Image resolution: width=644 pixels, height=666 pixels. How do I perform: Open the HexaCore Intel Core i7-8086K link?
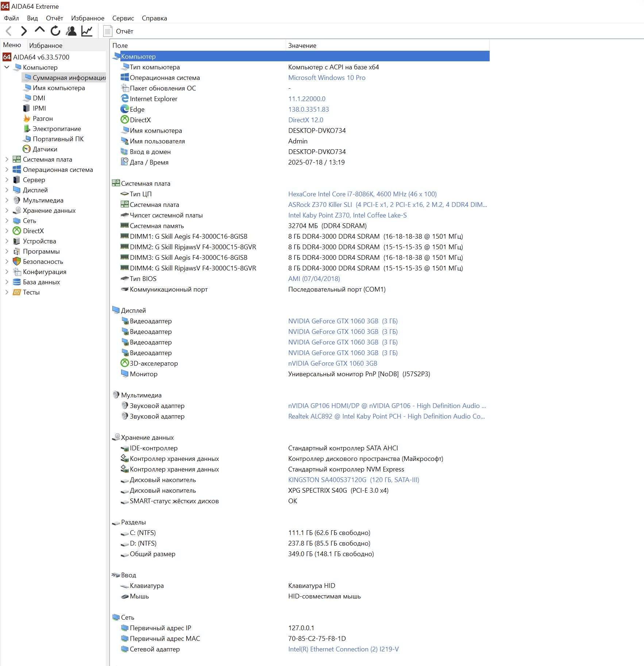(x=362, y=194)
